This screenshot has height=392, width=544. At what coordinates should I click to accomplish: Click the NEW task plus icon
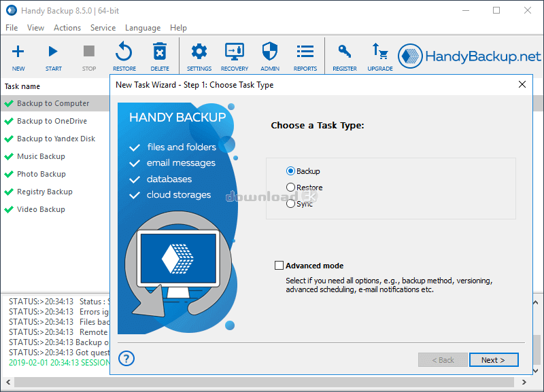coord(18,52)
